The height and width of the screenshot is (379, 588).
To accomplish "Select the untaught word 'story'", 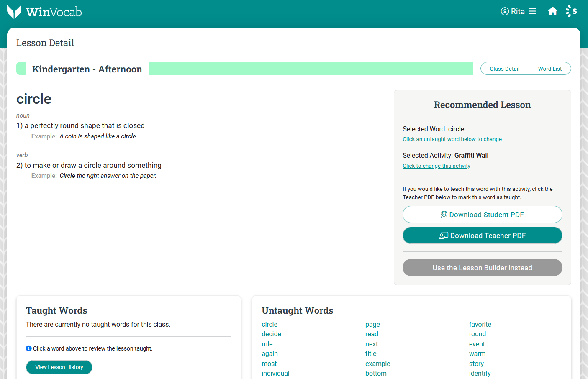I will point(476,364).
